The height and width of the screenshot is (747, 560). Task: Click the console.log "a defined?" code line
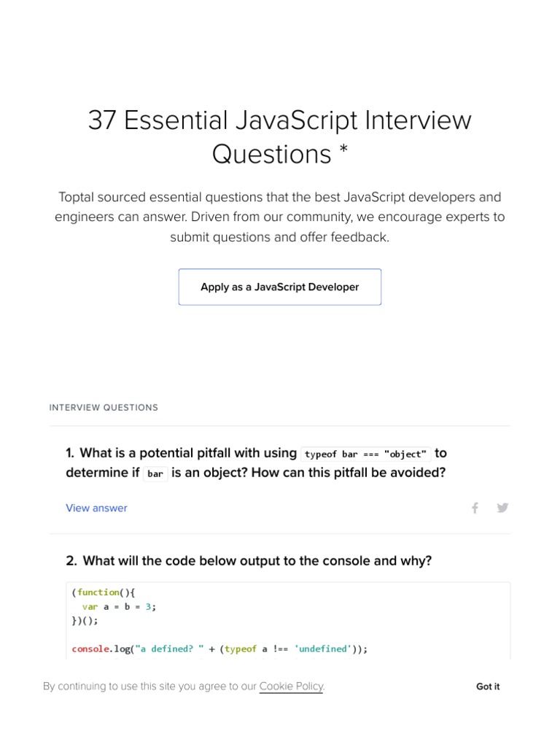219,649
